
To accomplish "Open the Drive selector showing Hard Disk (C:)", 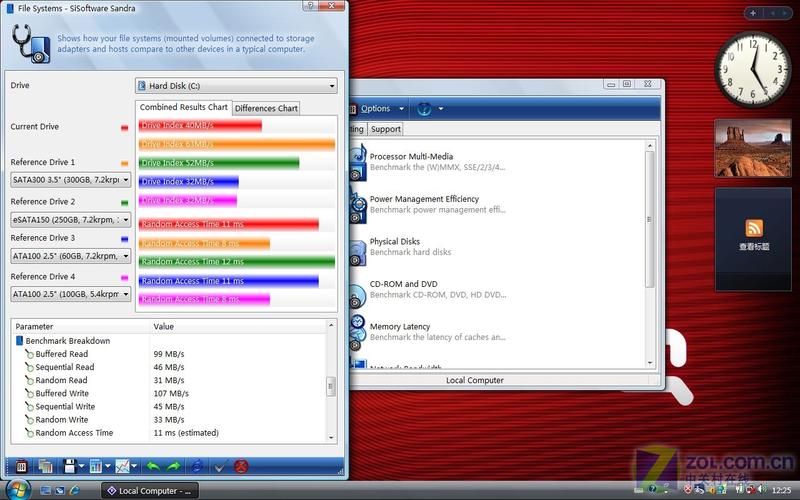I will 236,86.
